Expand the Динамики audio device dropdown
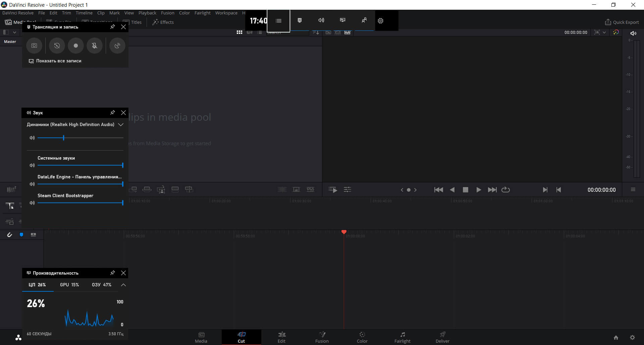Image resolution: width=644 pixels, height=345 pixels. [121, 125]
